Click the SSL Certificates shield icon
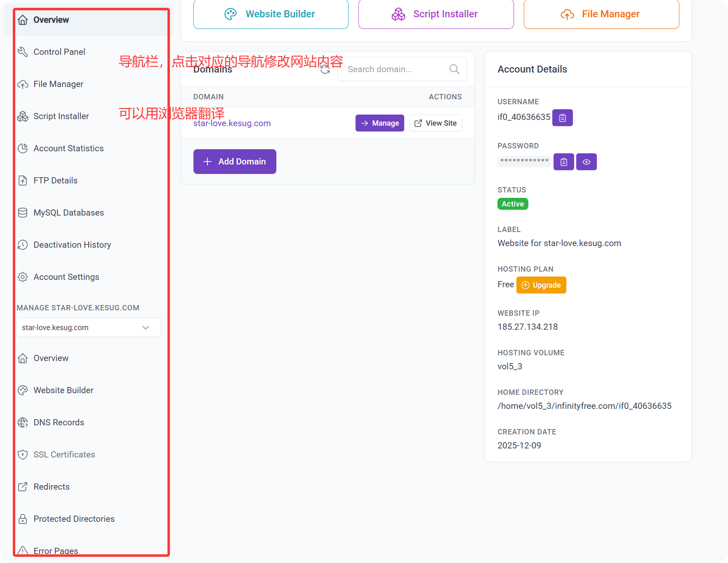 (x=23, y=455)
